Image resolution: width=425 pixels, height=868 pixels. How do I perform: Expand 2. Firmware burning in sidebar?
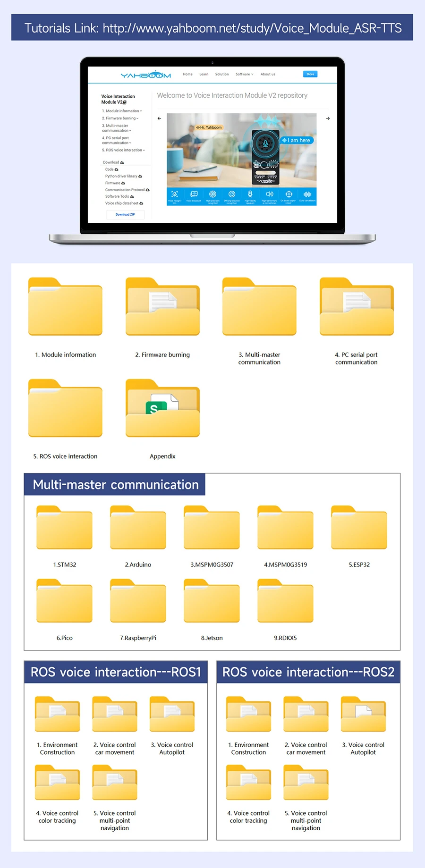point(120,118)
